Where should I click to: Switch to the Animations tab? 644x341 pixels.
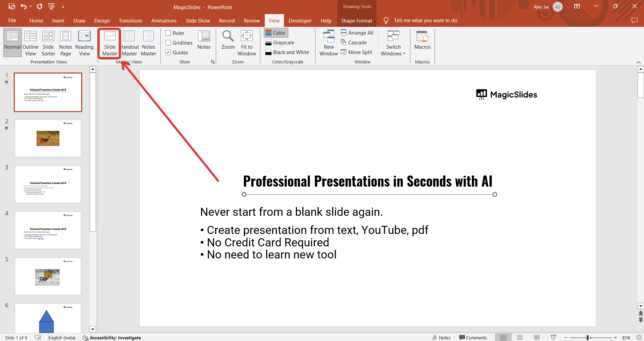[x=164, y=21]
